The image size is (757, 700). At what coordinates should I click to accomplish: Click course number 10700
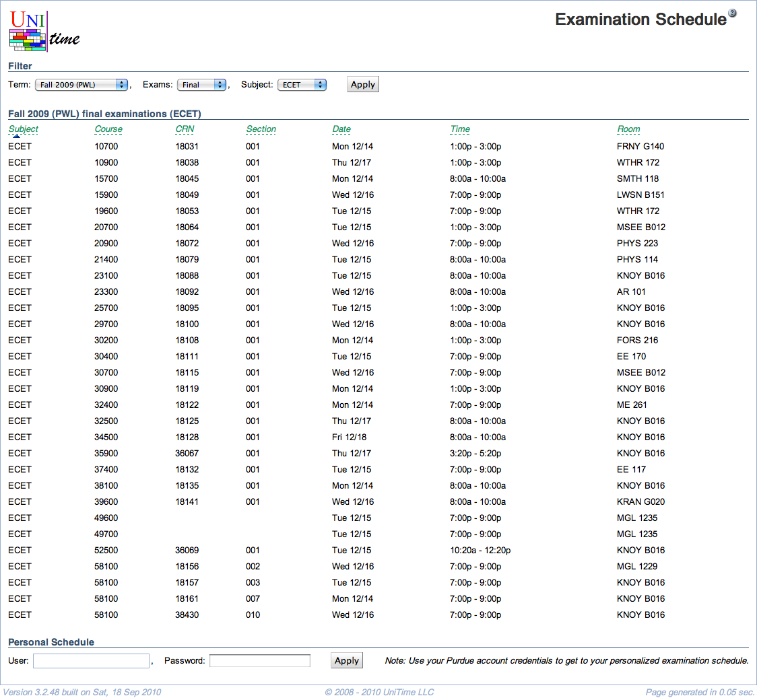click(x=106, y=146)
